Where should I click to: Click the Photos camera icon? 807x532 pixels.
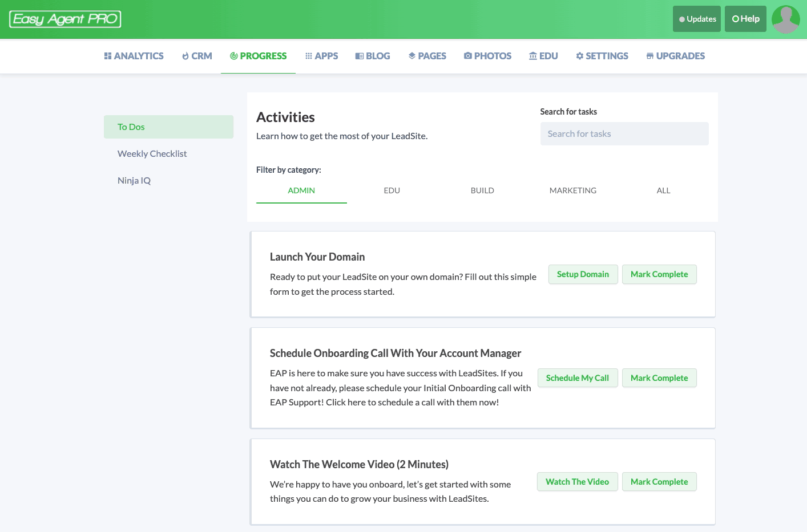pos(468,56)
